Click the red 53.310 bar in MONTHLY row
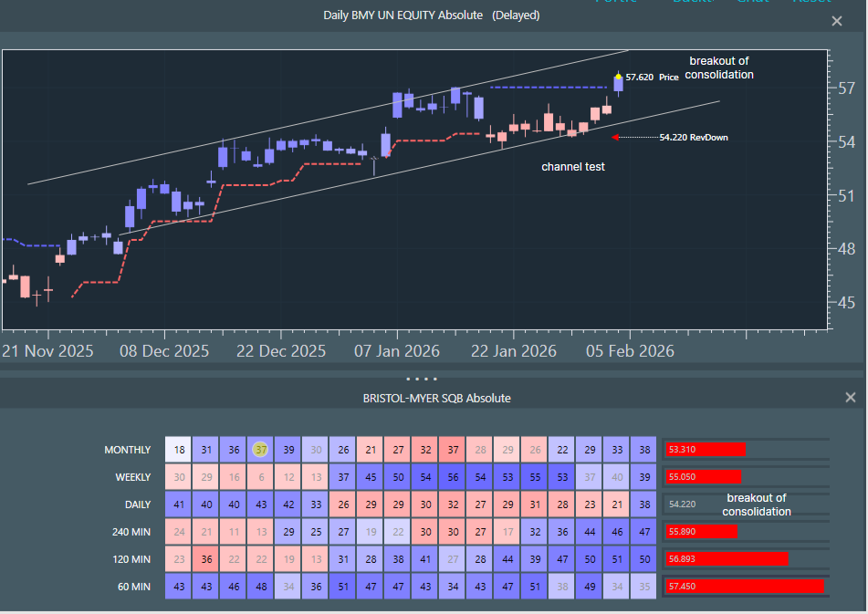 point(706,450)
